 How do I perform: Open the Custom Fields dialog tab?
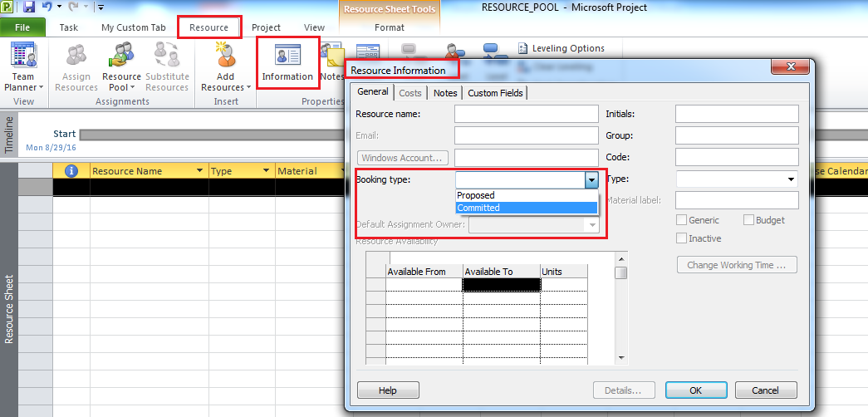(495, 93)
